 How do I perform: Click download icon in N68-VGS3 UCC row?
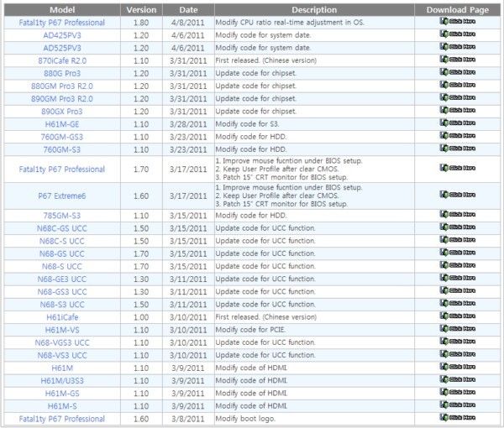coord(458,342)
